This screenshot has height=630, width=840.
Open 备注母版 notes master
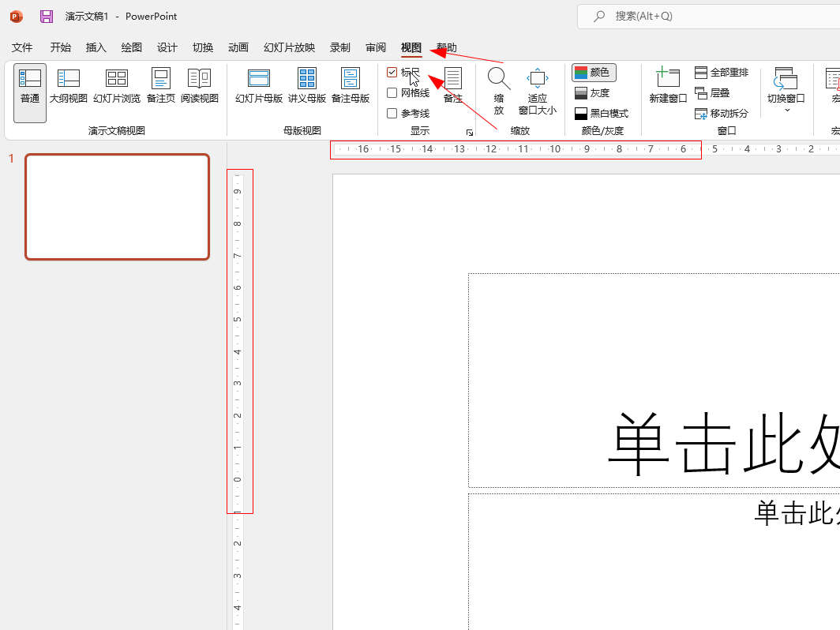[x=351, y=85]
